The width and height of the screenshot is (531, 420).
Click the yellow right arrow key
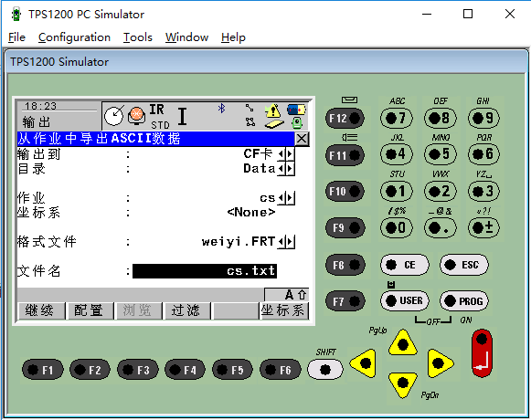coord(440,363)
